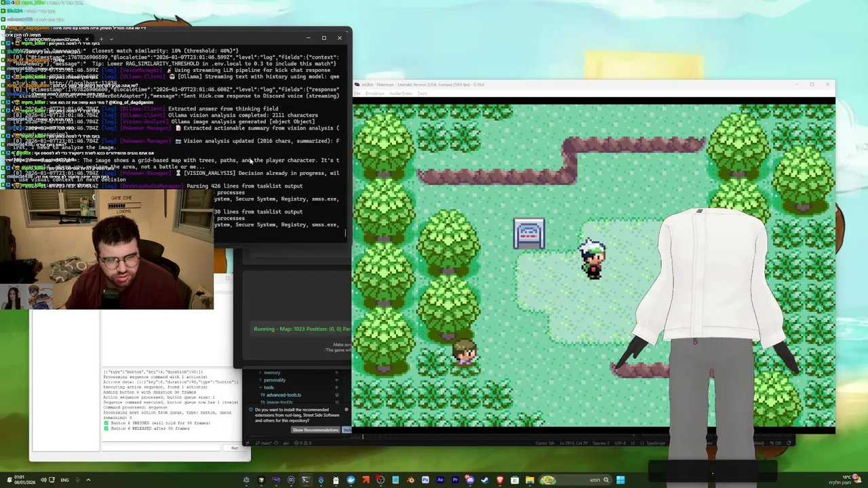This screenshot has height=488, width=868.
Task: Expand the memory folder in explorer tree
Action: tap(271, 373)
